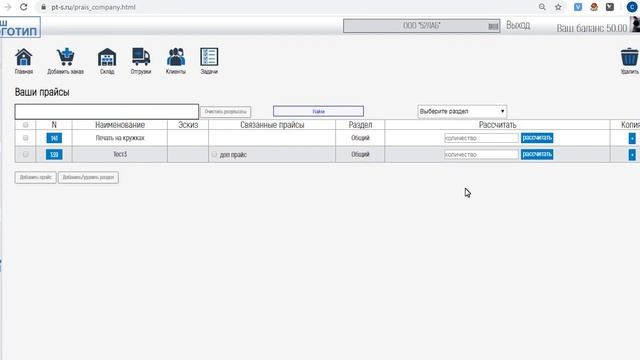Image resolution: width=640 pixels, height=360 pixels.
Task: Click Общий section cell in the Тест3 row
Action: [360, 154]
